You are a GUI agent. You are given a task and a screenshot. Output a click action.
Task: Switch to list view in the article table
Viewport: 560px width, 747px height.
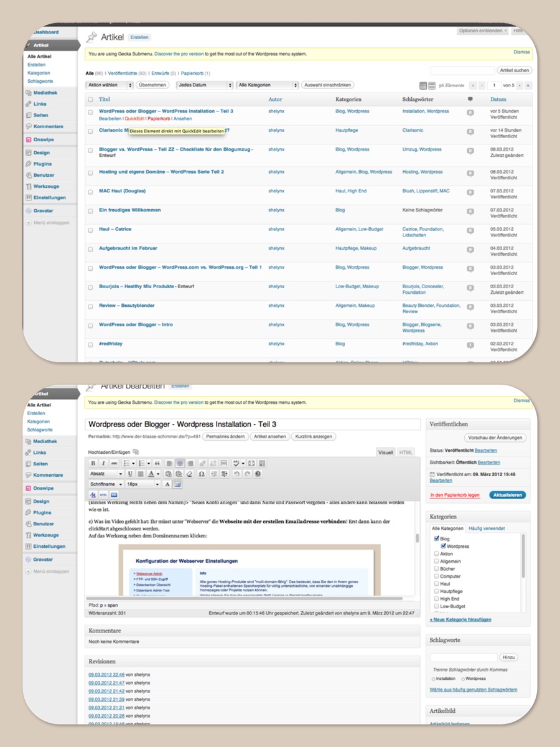(424, 85)
